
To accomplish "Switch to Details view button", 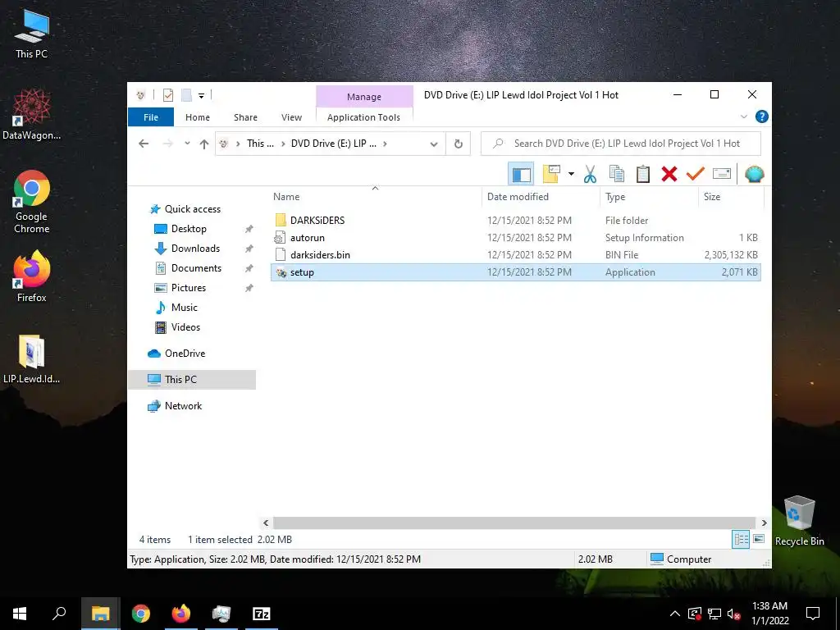I will pyautogui.click(x=741, y=539).
